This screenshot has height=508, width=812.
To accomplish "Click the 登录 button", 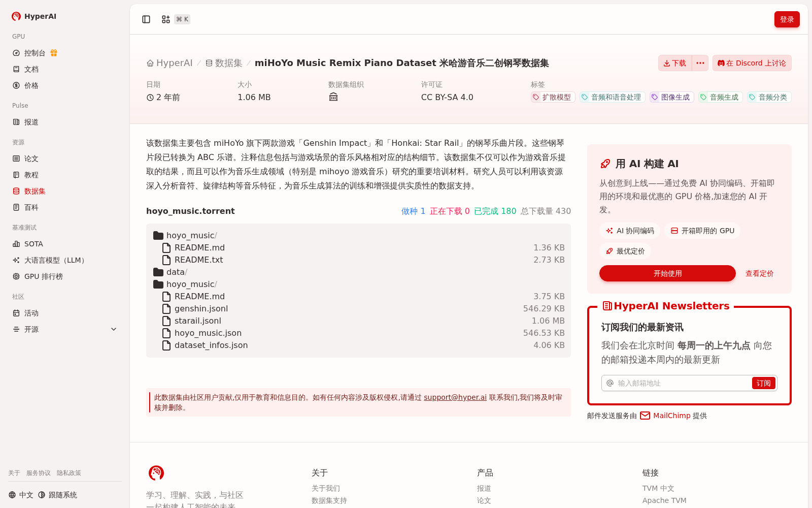I will [x=787, y=19].
